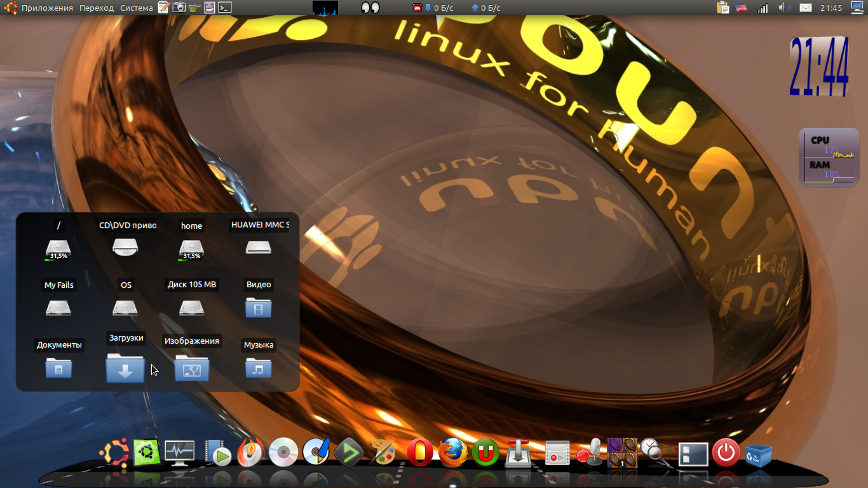Click the red power button in dock
The height and width of the screenshot is (488, 868).
pos(726,453)
